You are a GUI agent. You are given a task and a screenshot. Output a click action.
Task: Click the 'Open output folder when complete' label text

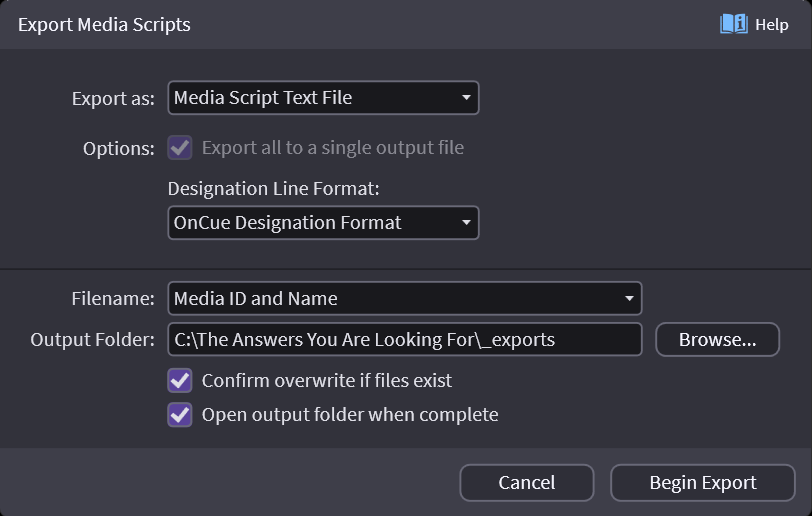click(349, 415)
